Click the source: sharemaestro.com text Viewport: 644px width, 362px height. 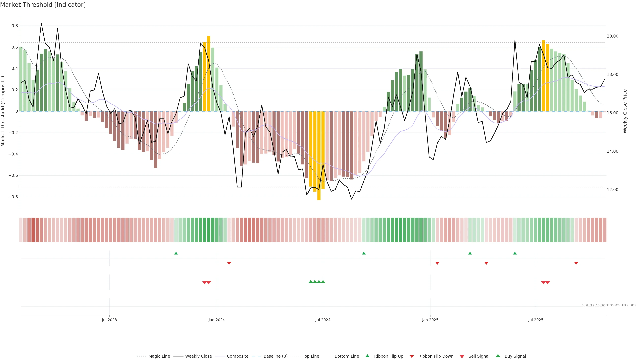pyautogui.click(x=609, y=305)
